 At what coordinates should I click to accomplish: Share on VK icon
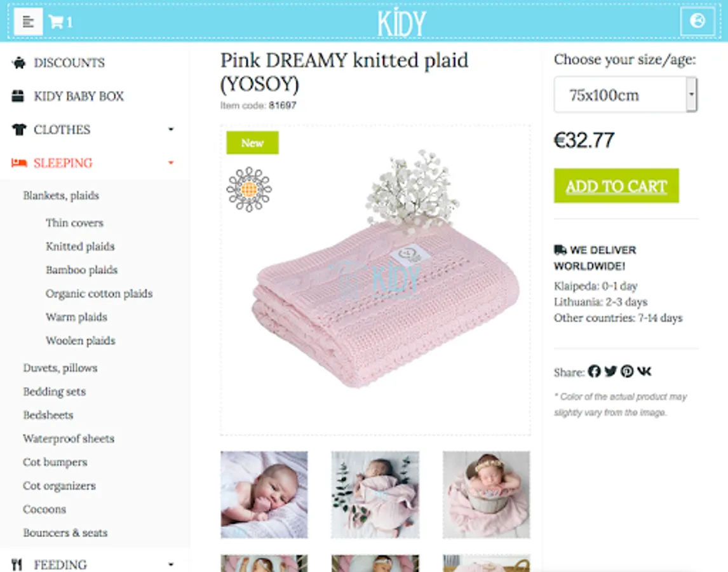(x=644, y=371)
